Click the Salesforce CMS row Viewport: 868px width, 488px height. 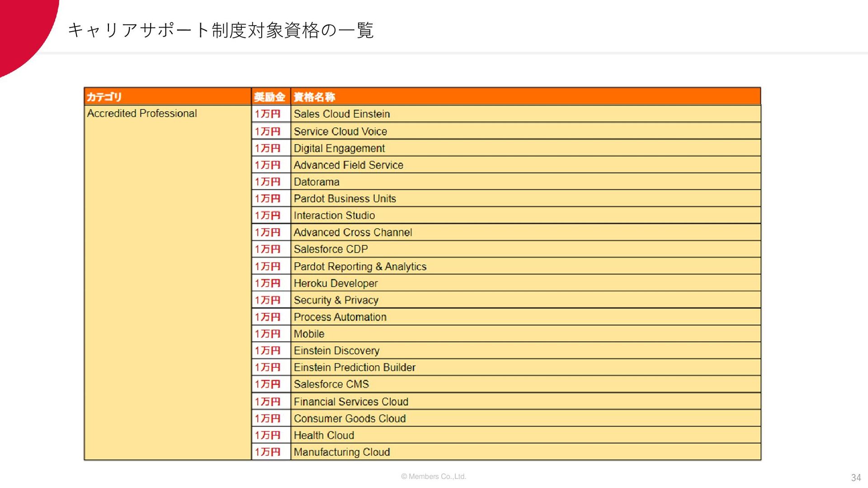tap(526, 384)
